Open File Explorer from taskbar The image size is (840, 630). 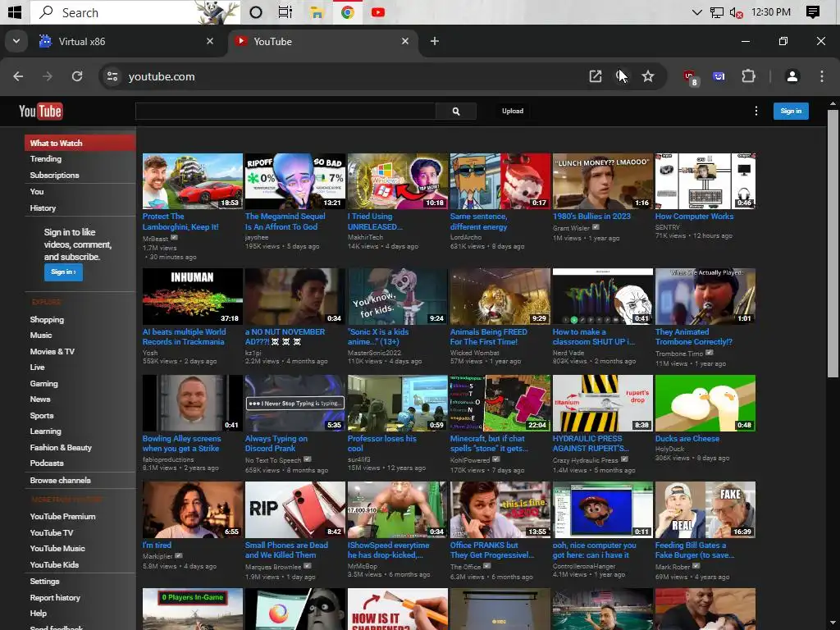pyautogui.click(x=317, y=11)
